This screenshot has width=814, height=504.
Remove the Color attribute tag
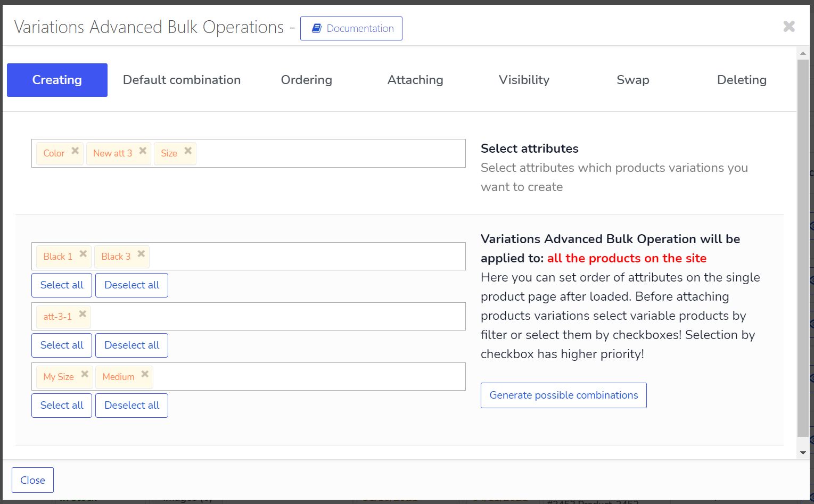coord(75,151)
